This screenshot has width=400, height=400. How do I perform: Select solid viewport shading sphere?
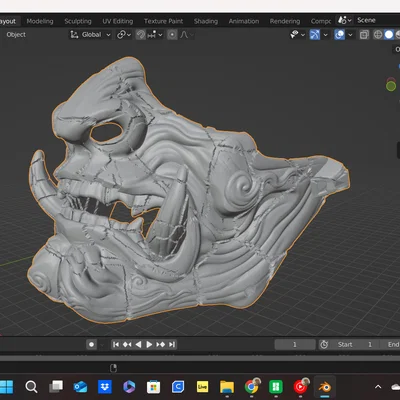coord(389,35)
